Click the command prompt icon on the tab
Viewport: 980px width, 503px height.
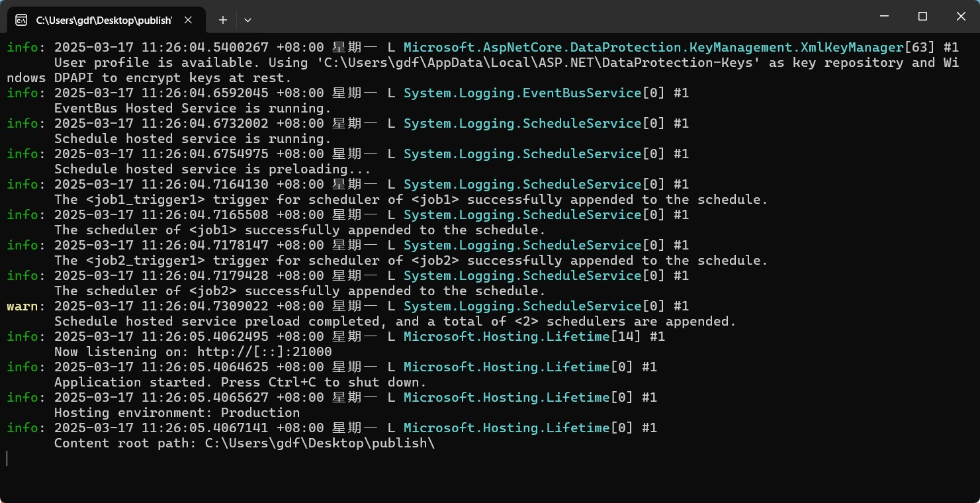tap(21, 20)
